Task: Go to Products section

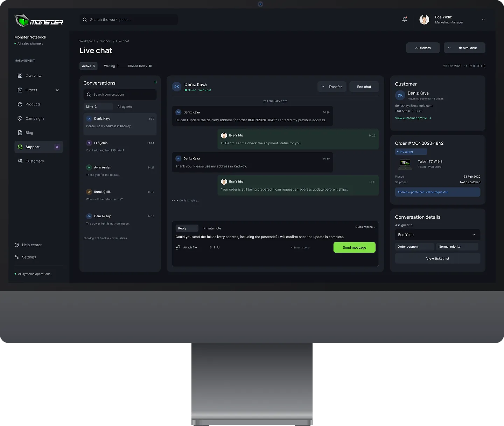Action: (x=39, y=104)
